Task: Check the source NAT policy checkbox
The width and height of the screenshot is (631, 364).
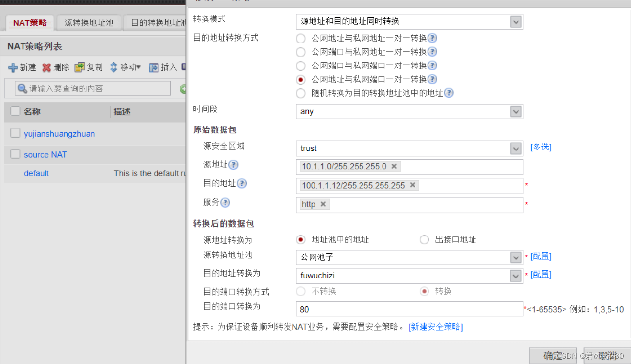Action: (15, 154)
